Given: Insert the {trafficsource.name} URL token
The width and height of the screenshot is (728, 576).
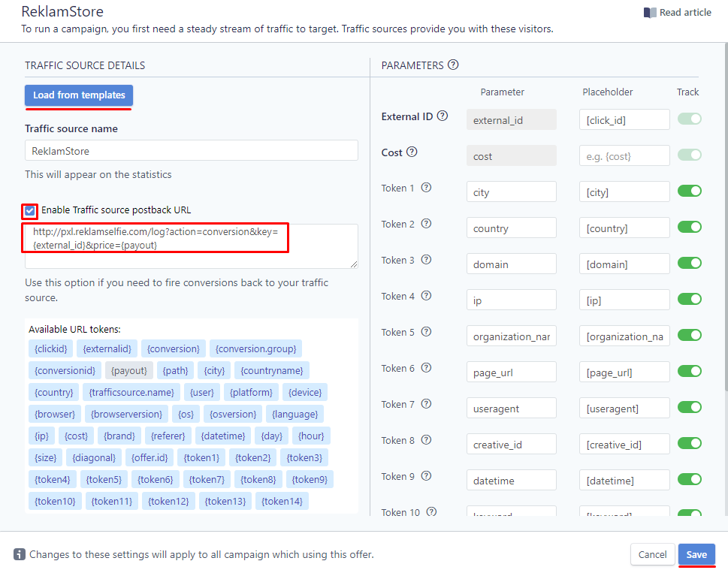Looking at the screenshot, I should 131,392.
